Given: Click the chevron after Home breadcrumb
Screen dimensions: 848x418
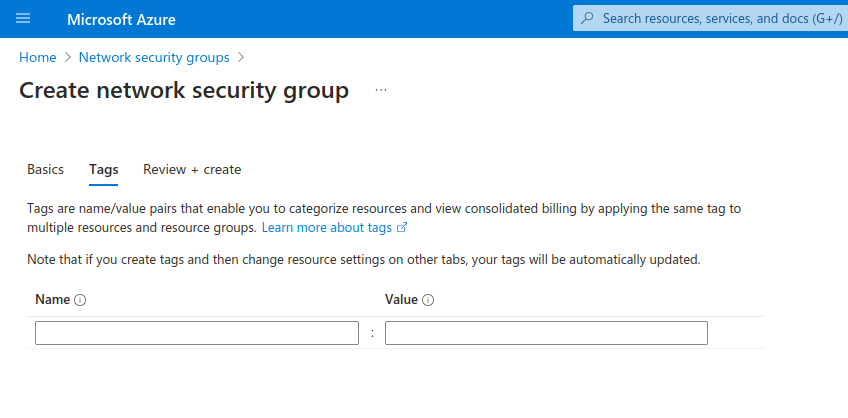Looking at the screenshot, I should click(68, 58).
